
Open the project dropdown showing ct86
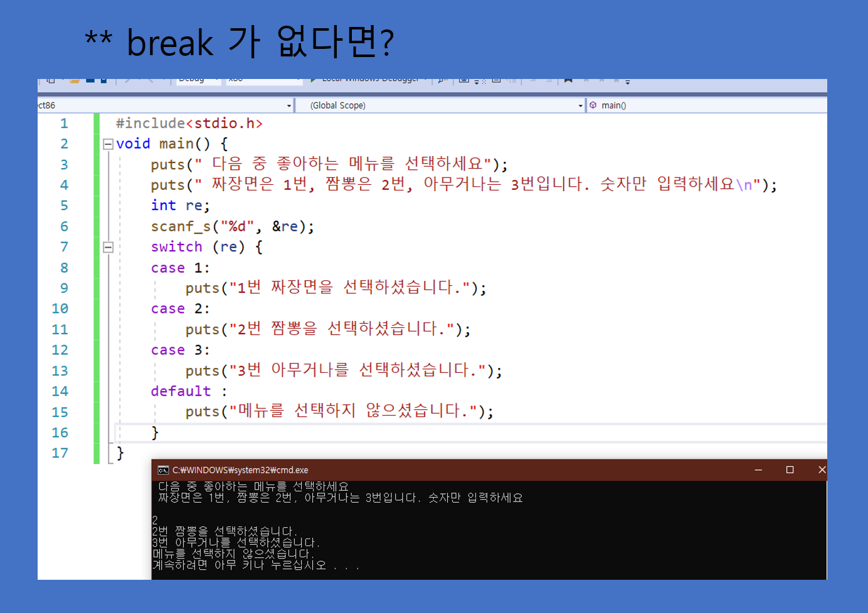165,105
